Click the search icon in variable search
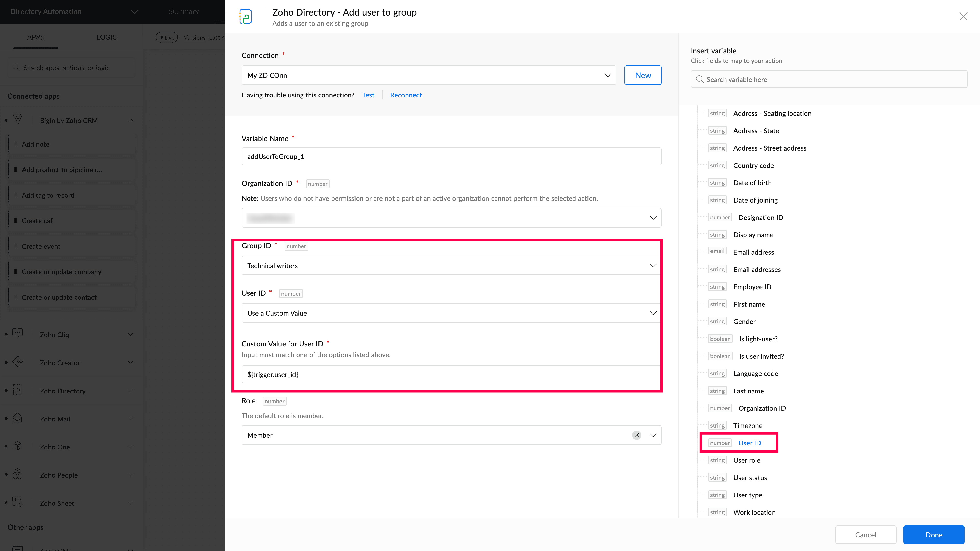980x551 pixels. click(x=699, y=79)
